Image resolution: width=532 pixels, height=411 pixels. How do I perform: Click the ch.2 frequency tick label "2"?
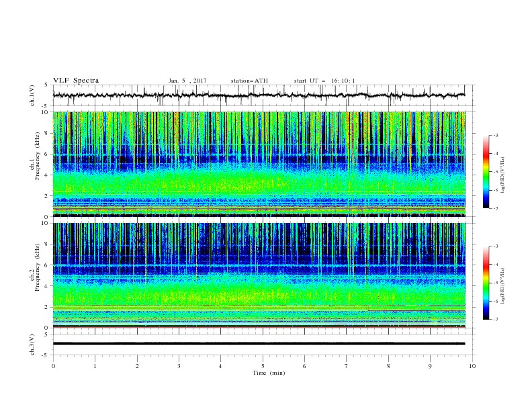click(48, 307)
